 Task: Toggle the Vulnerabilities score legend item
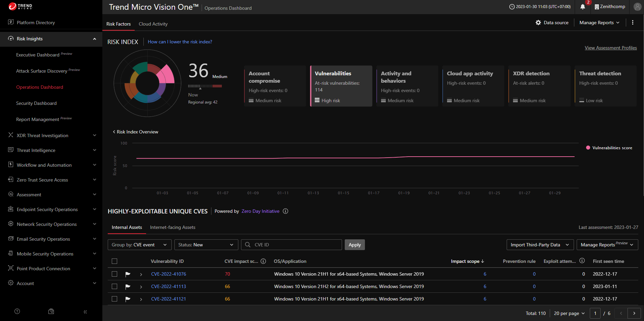[x=609, y=148]
